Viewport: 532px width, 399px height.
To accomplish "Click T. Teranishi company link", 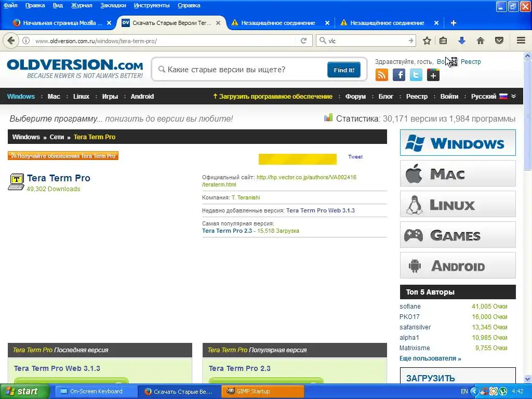I will 246,197.
